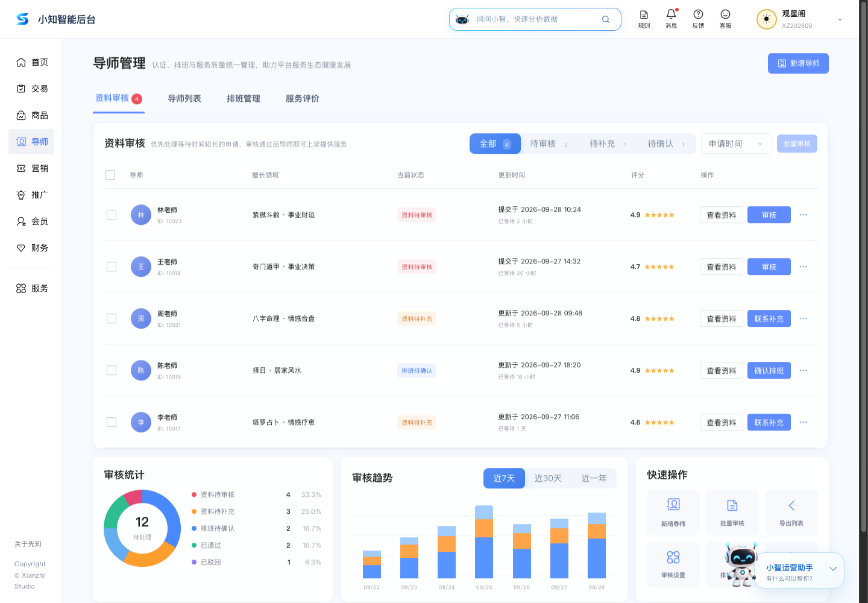
Task: Click 审核 for 林老师
Action: 769,215
